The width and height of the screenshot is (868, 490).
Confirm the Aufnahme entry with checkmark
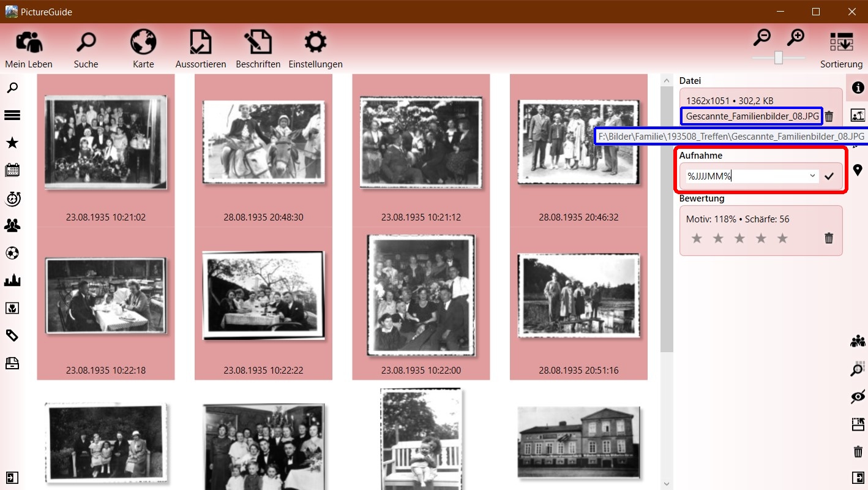point(829,176)
